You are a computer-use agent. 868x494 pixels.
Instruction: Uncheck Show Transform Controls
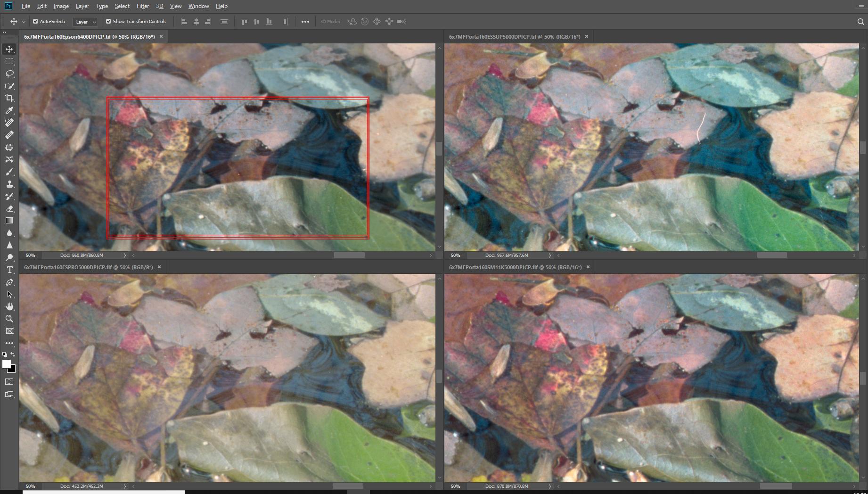tap(108, 22)
